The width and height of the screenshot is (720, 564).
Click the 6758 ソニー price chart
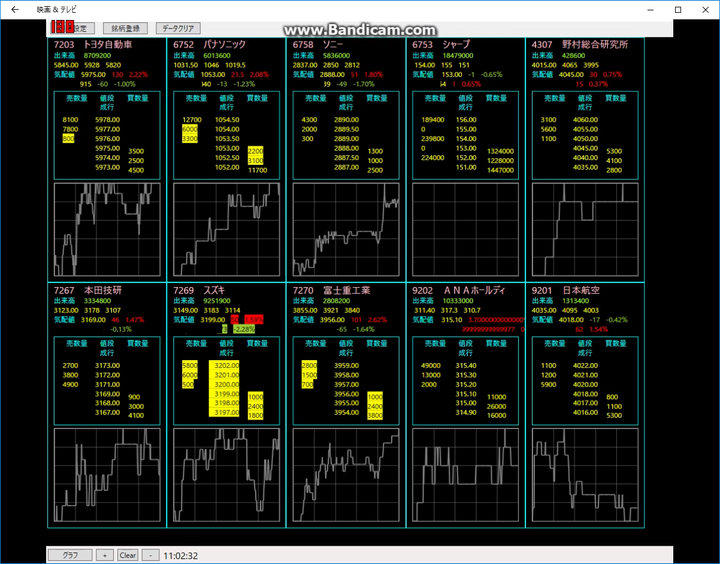pyautogui.click(x=346, y=230)
